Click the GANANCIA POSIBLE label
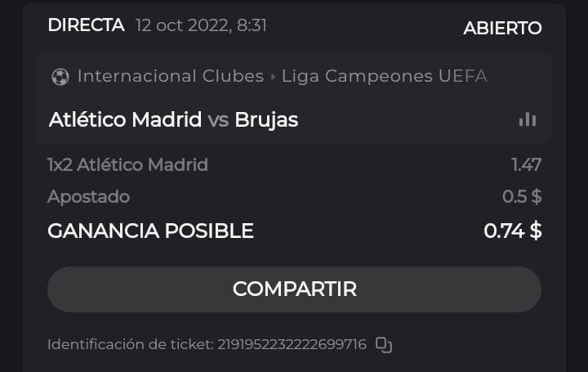 150,231
